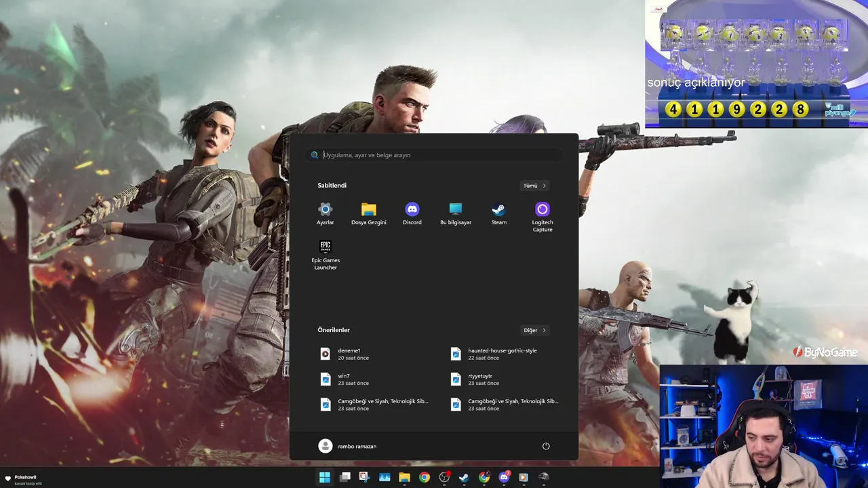
Task: Open the plain Chrome icon on taskbar
Action: [425, 477]
